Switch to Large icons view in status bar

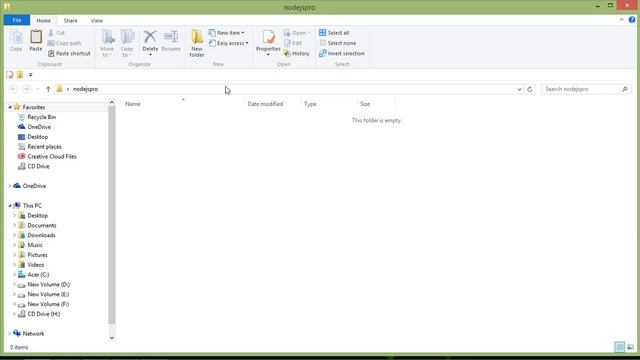630,347
